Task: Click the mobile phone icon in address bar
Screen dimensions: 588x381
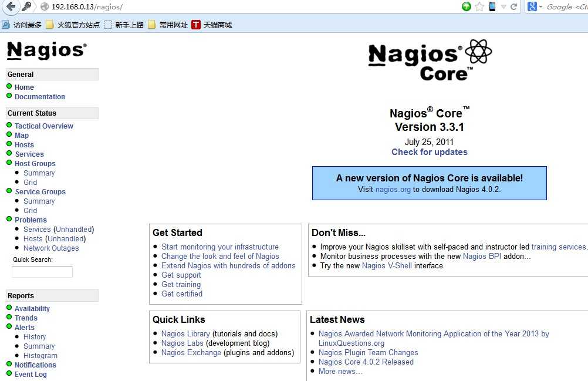Action: pos(492,6)
